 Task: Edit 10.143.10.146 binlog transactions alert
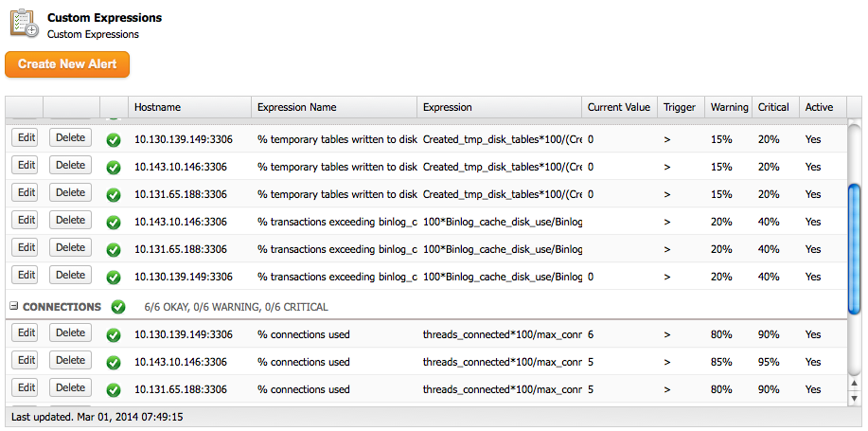pos(26,221)
